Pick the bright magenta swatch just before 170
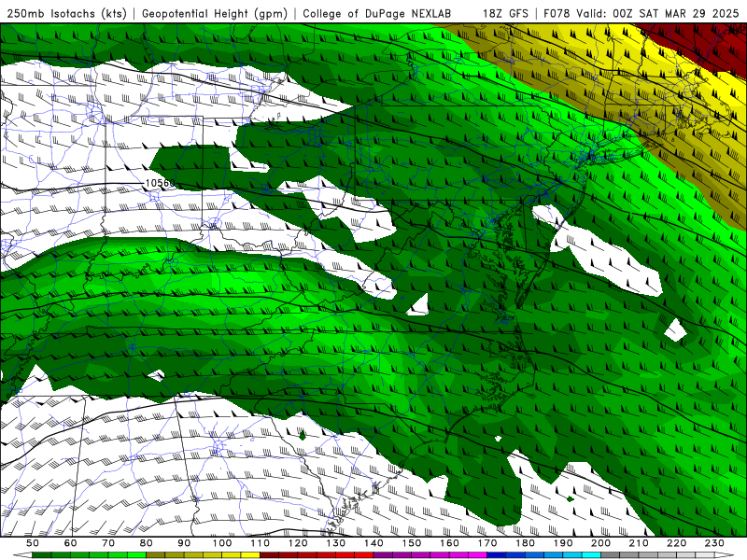The height and width of the screenshot is (560, 747). point(477,555)
